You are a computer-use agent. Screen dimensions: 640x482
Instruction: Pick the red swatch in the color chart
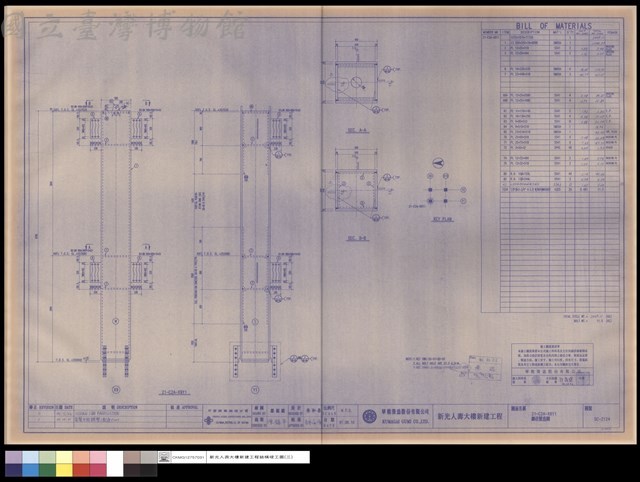point(81,470)
